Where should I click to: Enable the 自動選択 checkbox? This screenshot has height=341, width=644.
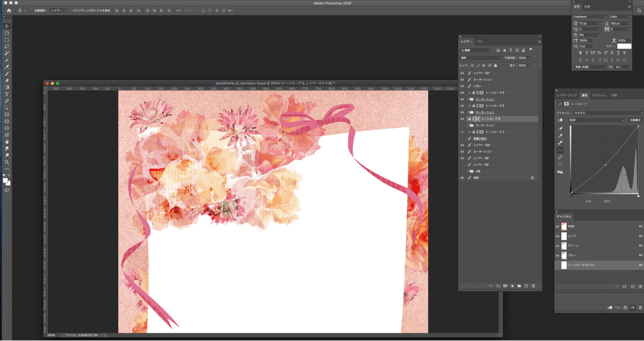tap(32, 11)
